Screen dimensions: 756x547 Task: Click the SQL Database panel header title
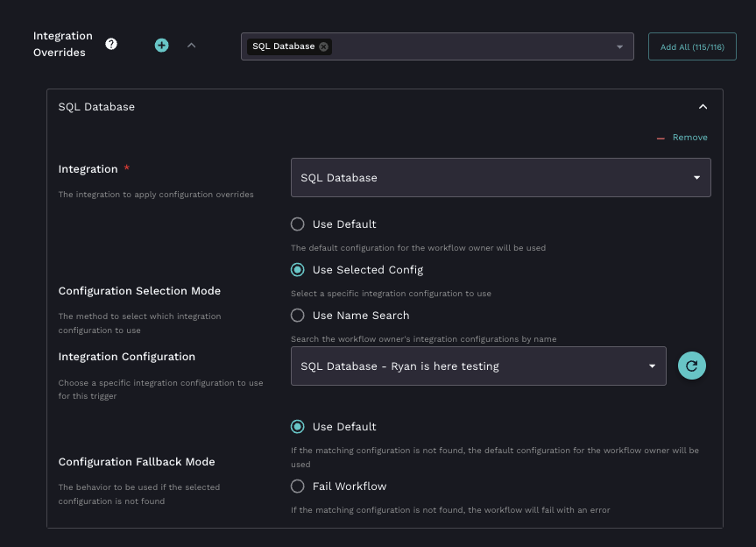pos(96,107)
